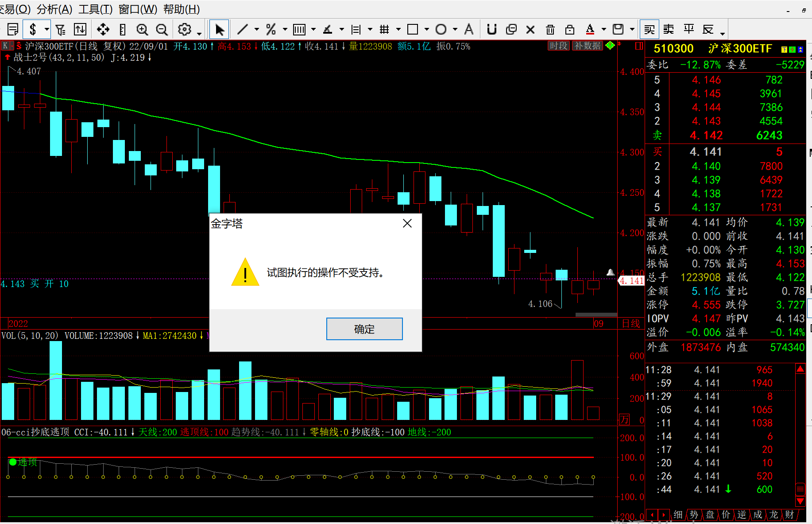The height and width of the screenshot is (524, 812).
Task: Expand the rectangle tool dropdown arrow
Action: tap(427, 30)
